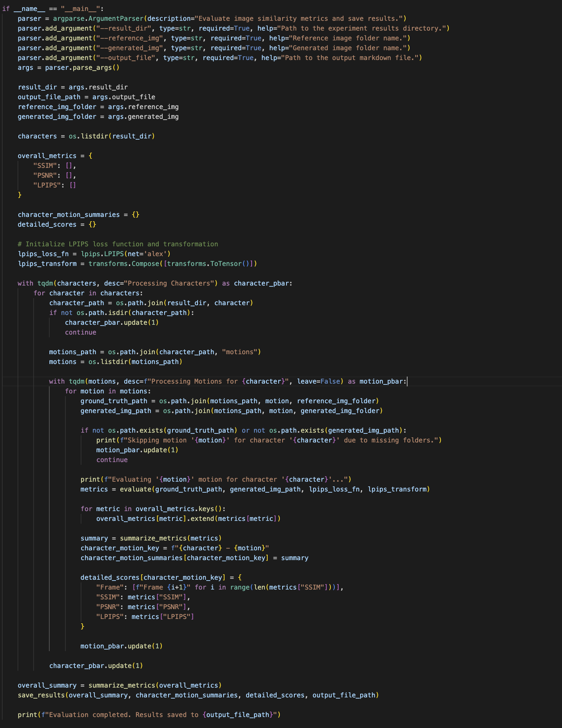
Task: Click the "Skipping motion" print statement
Action: coord(269,440)
